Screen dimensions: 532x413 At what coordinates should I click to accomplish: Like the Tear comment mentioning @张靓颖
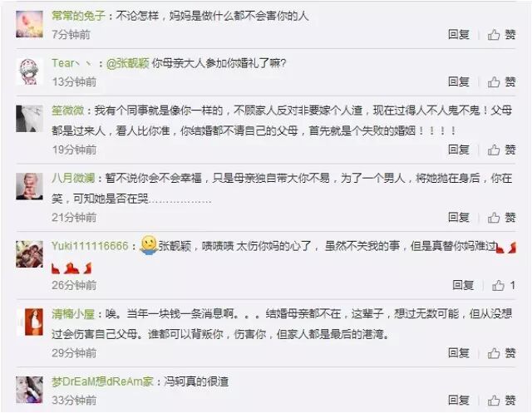(x=501, y=81)
